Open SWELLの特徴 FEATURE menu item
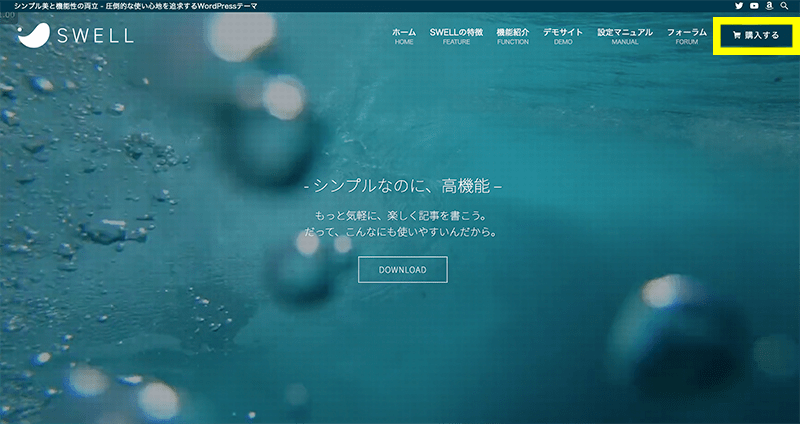 [x=456, y=36]
